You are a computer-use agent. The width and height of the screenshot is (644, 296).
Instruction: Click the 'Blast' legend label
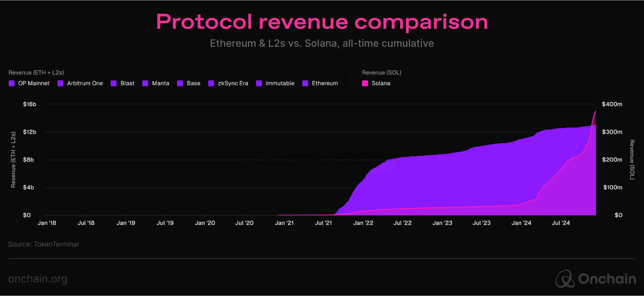click(127, 83)
